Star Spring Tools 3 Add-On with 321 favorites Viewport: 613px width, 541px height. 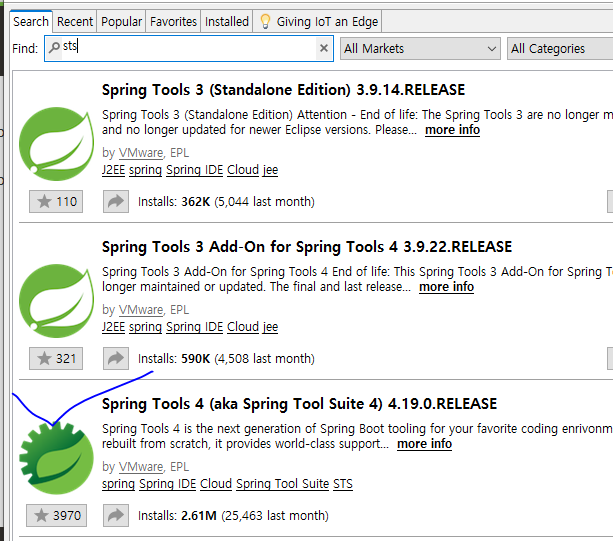tap(56, 358)
